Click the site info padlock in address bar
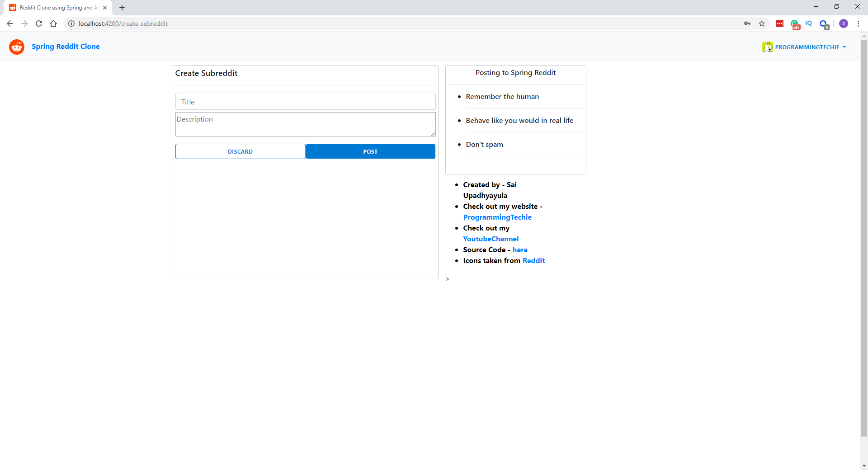 pyautogui.click(x=71, y=23)
